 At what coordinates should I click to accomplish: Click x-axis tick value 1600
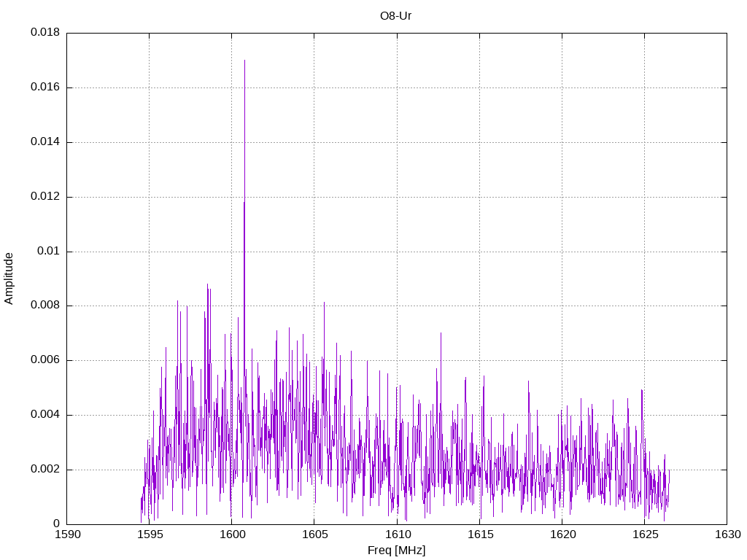tap(233, 534)
